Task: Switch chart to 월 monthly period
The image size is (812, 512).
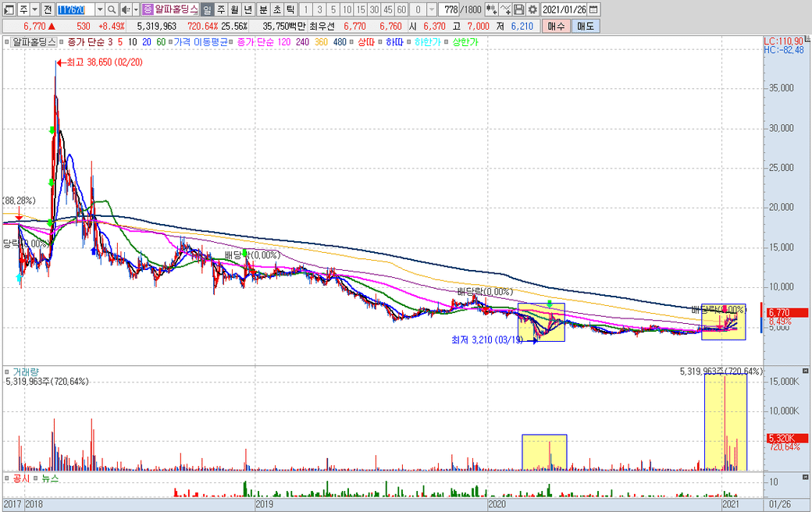Action: click(234, 9)
